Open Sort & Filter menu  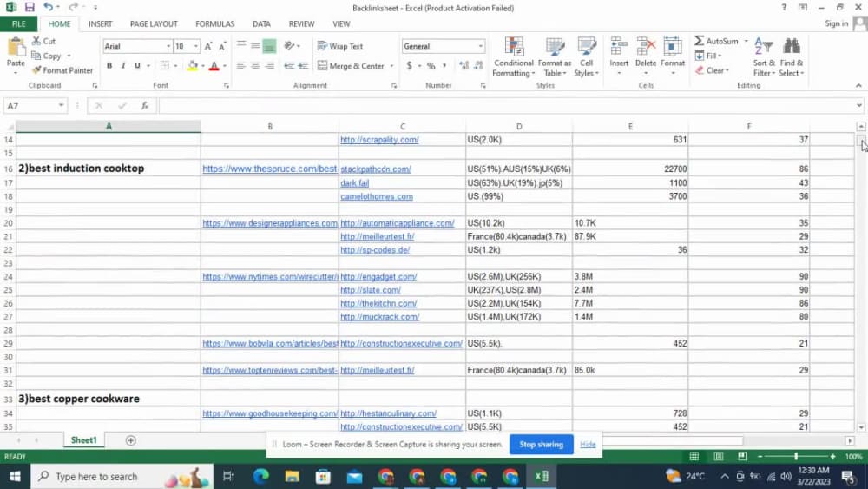pos(763,57)
